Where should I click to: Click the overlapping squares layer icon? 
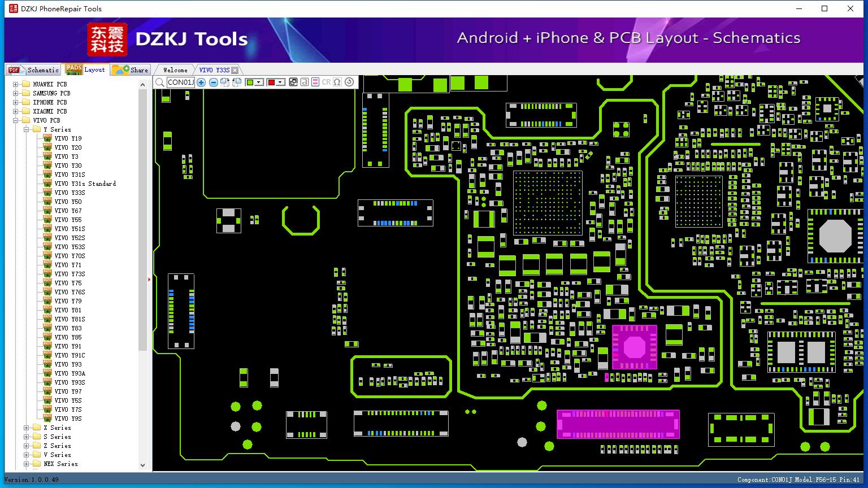293,82
